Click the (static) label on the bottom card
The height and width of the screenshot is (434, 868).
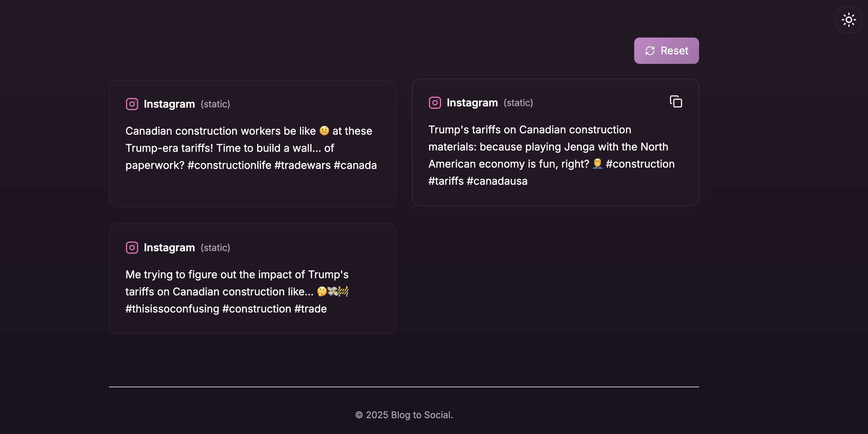(x=215, y=248)
